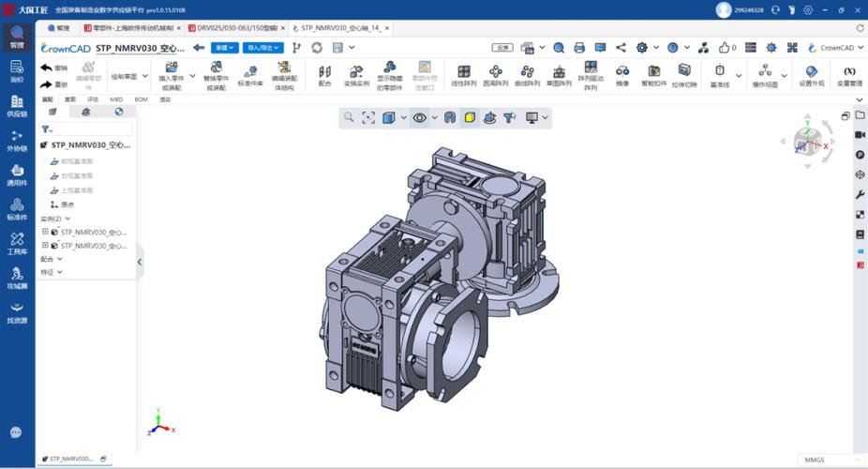Open the 绘制草图 sketch dropdown arrow
Viewport: 868px width, 469px height.
(x=145, y=76)
